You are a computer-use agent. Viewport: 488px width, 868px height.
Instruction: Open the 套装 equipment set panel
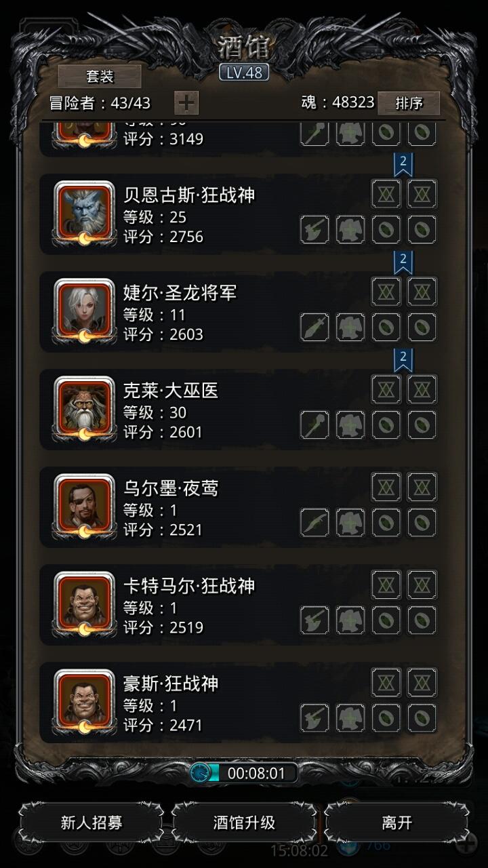(100, 77)
